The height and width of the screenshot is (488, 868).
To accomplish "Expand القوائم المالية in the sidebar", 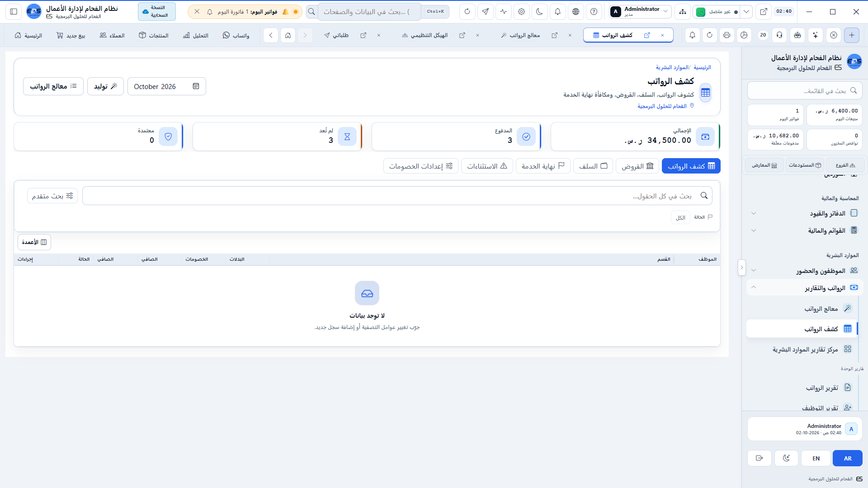I will [805, 230].
